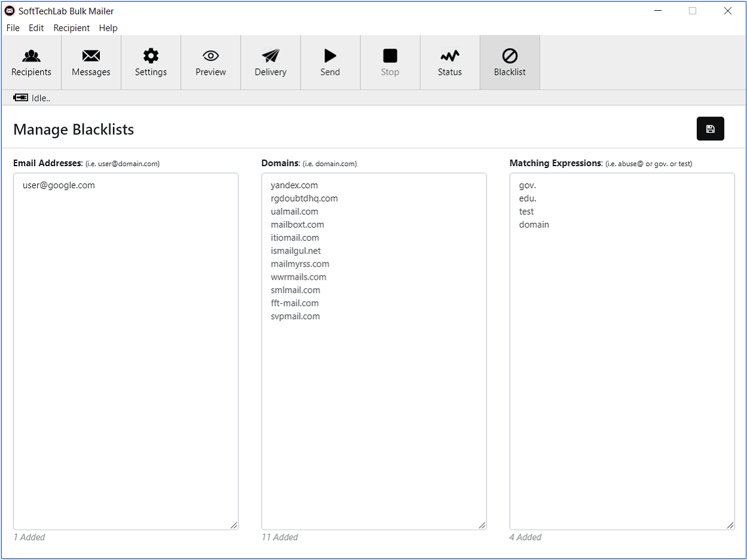Click inside the Email Addresses text area
Viewport: 747px width, 560px height.
coord(125,351)
